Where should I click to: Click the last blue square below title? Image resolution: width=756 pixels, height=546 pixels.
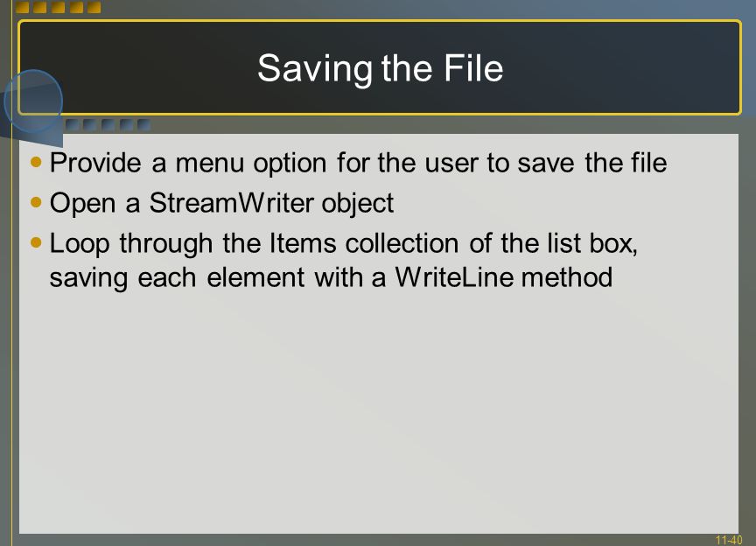click(x=143, y=125)
